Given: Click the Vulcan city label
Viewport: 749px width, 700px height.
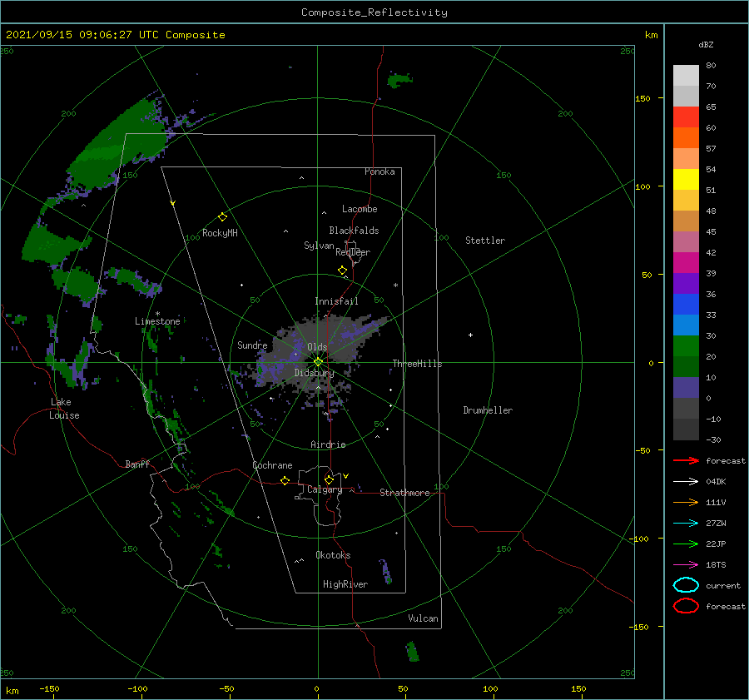Looking at the screenshot, I should pos(424,618).
